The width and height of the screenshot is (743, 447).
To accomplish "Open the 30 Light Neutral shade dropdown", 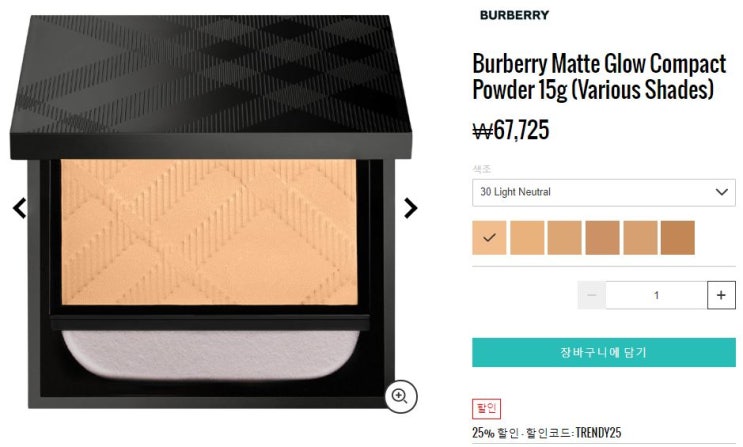I will [x=604, y=192].
